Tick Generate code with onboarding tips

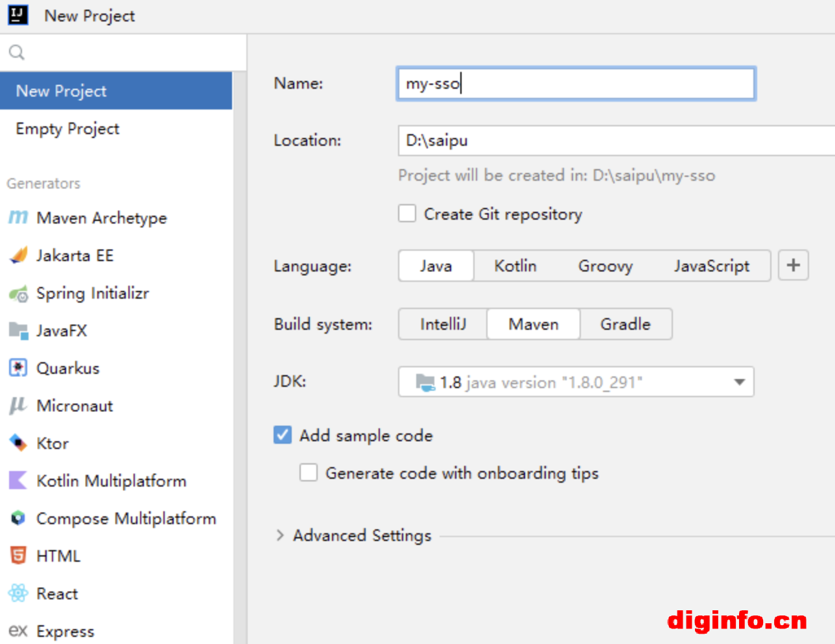coord(309,473)
